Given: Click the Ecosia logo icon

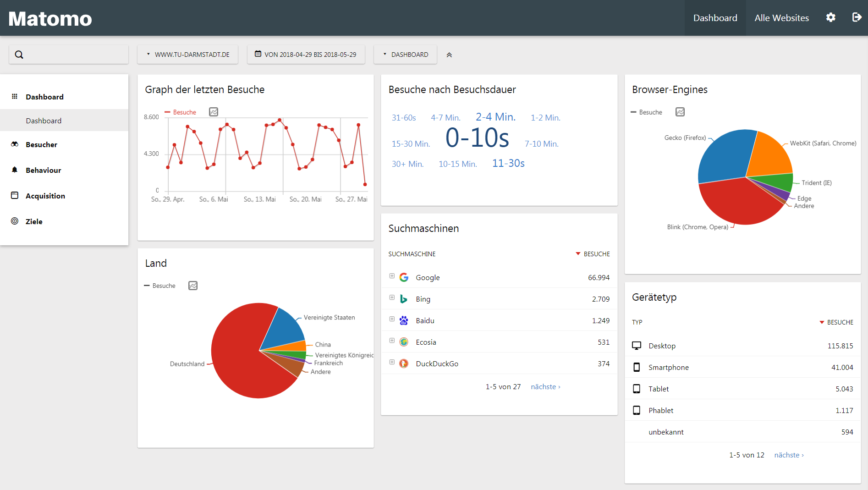Looking at the screenshot, I should tap(404, 342).
